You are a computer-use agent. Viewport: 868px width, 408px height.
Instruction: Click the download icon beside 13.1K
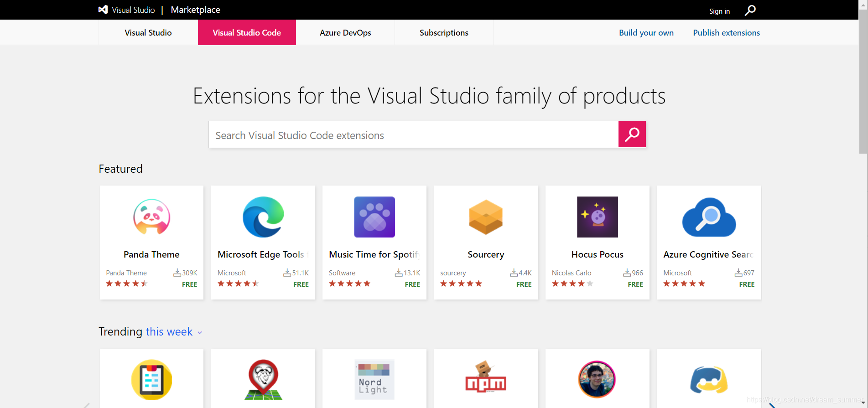[x=399, y=273]
